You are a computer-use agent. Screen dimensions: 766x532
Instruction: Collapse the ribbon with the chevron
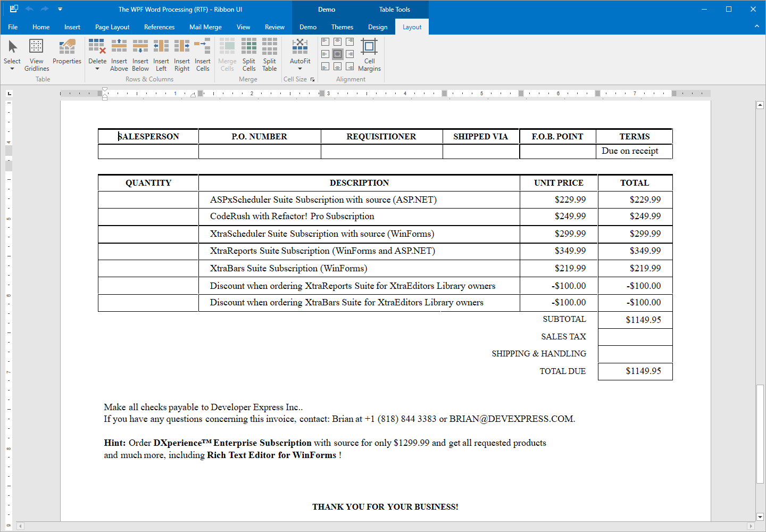pos(756,27)
